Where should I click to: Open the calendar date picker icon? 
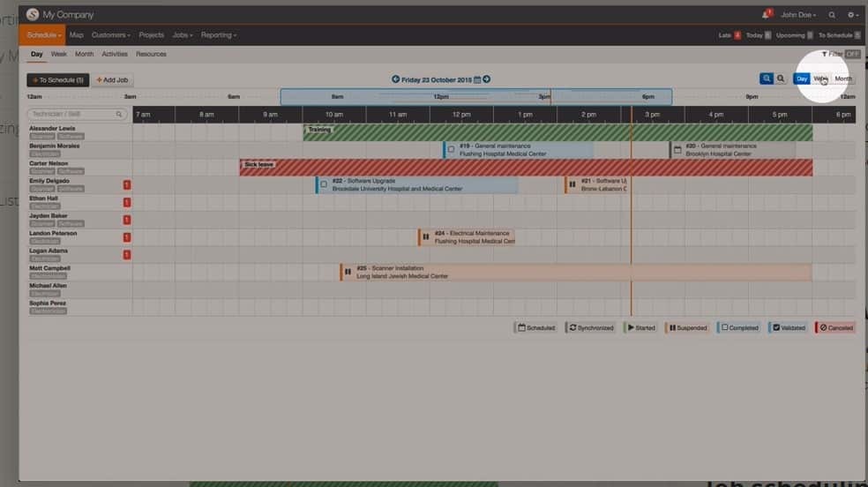point(477,79)
